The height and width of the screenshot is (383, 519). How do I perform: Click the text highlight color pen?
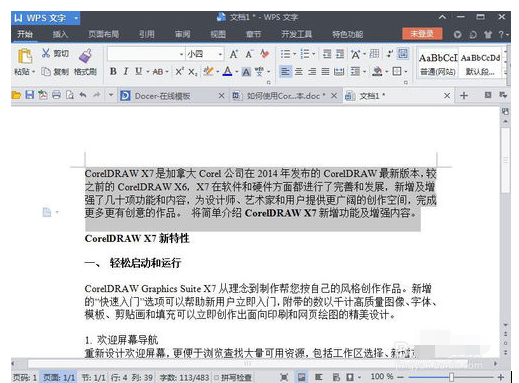[208, 71]
